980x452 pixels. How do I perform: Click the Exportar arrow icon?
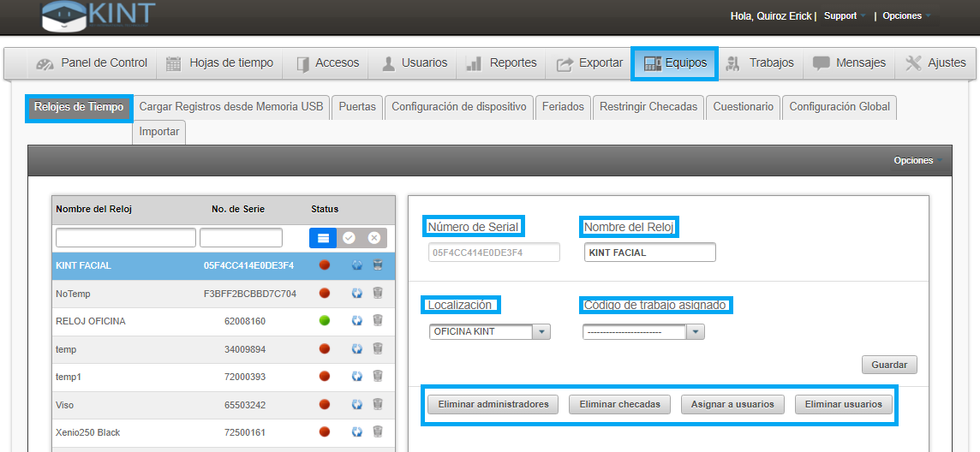(x=565, y=63)
